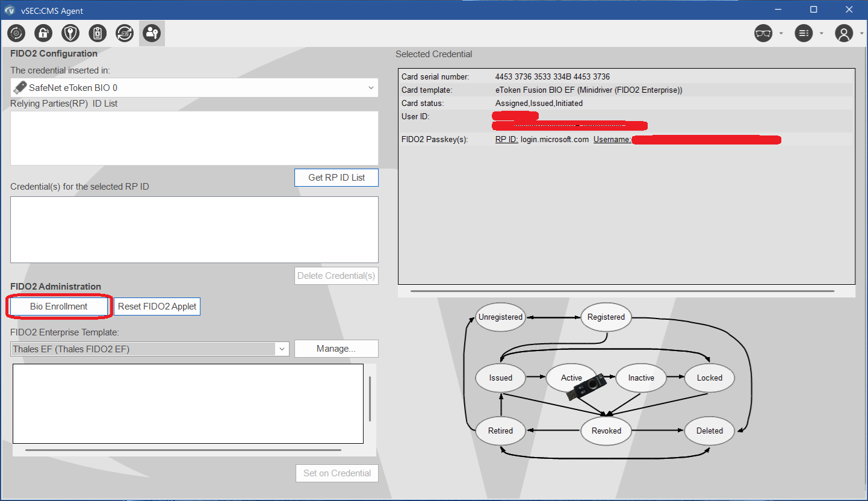Click Reset FIDO2 Applet
The width and height of the screenshot is (868, 501).
[x=157, y=307]
